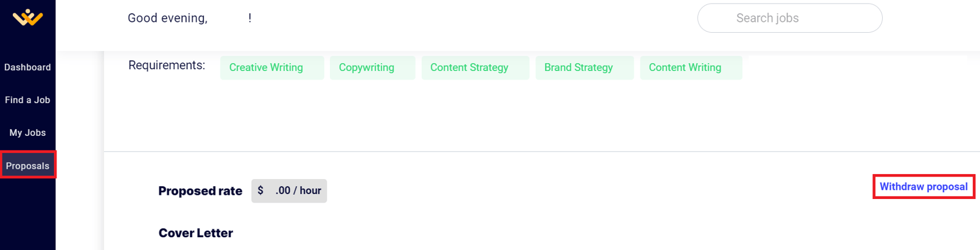Choose the Brand Strategy tag
The height and width of the screenshot is (250, 980).
pos(578,68)
